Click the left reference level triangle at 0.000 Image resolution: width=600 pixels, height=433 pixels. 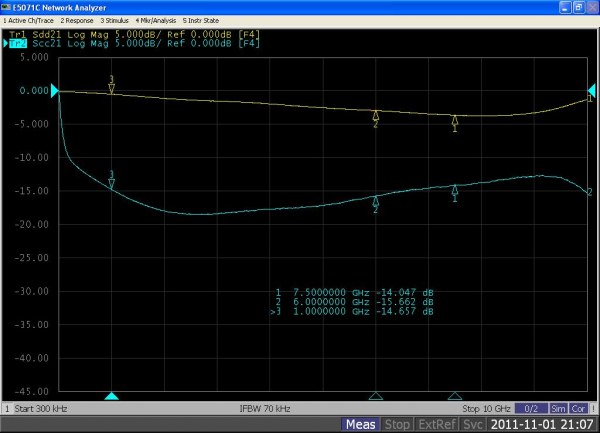click(x=54, y=91)
